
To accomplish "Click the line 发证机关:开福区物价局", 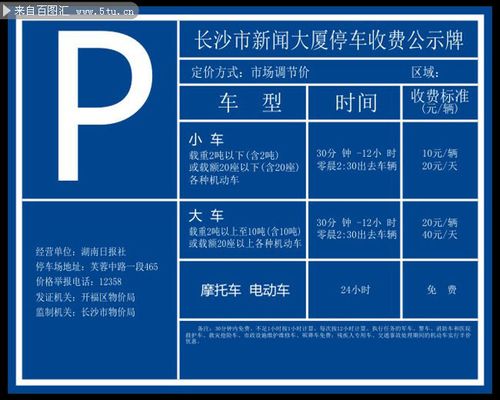I will 85,297.
